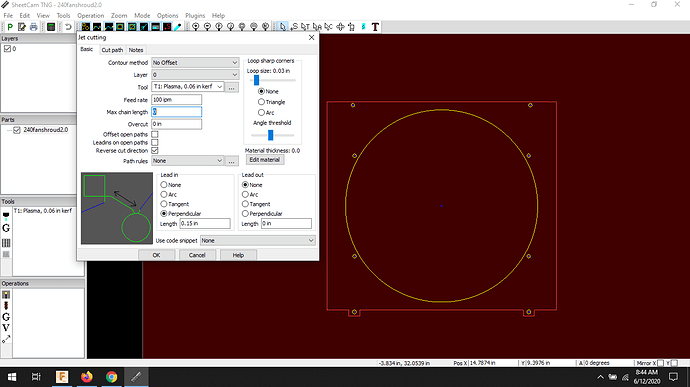The height and width of the screenshot is (387, 690).
Task: Switch to the Cut path tab
Action: (112, 50)
